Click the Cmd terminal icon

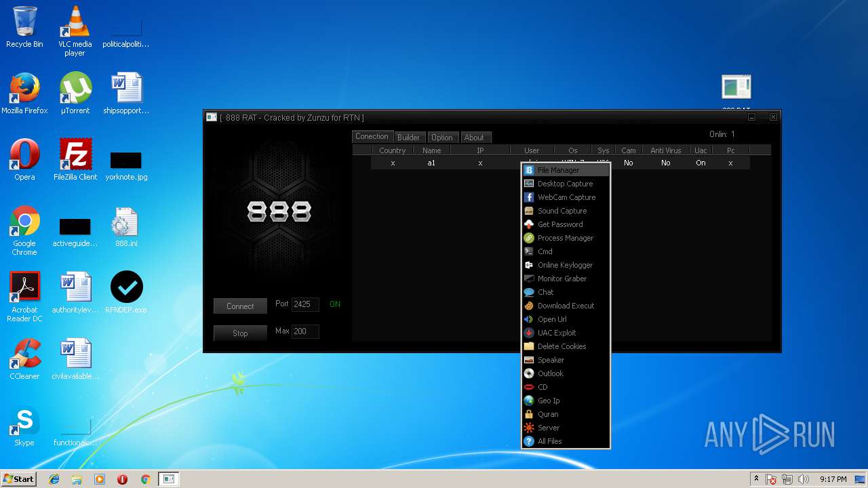(529, 251)
